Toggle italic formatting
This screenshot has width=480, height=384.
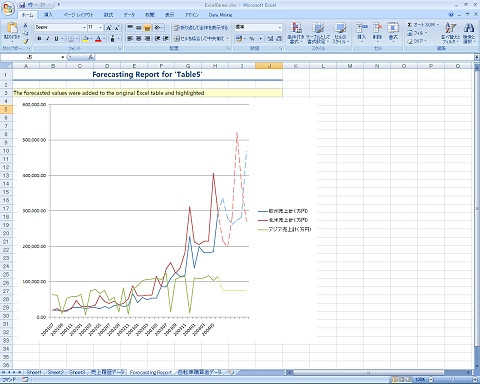[x=48, y=39]
